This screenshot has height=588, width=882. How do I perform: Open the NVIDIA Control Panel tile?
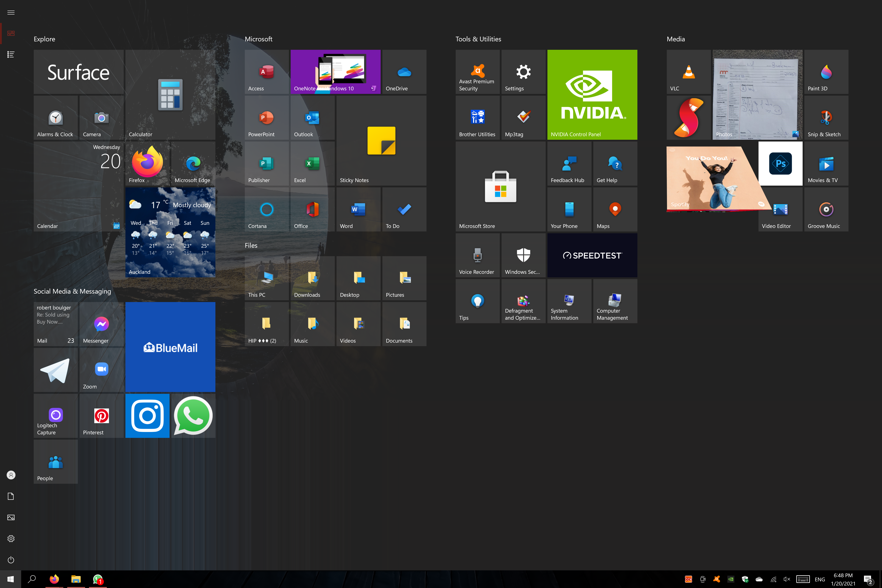point(592,94)
